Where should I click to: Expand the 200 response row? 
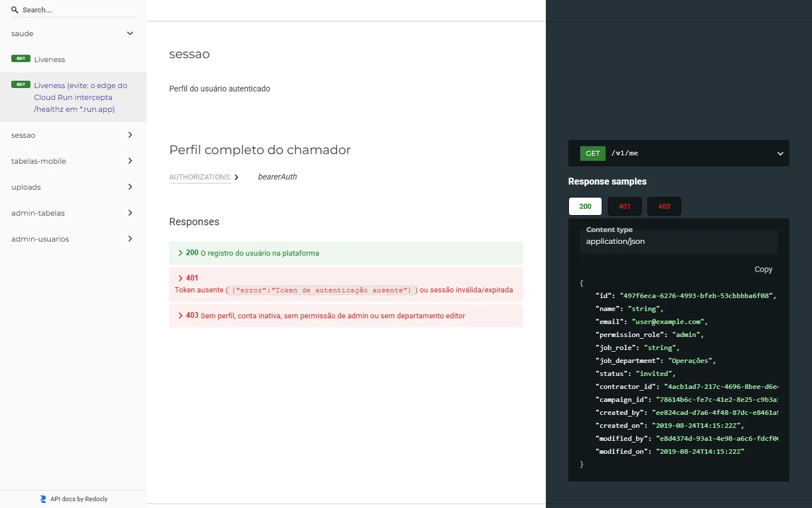point(346,253)
